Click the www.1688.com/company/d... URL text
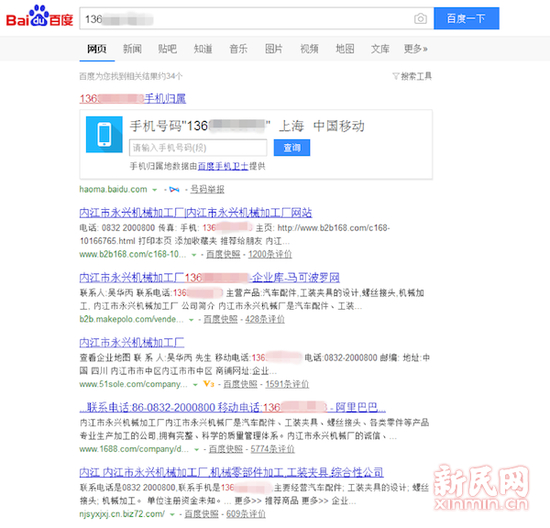The height and width of the screenshot is (528, 550). pyautogui.click(x=134, y=449)
